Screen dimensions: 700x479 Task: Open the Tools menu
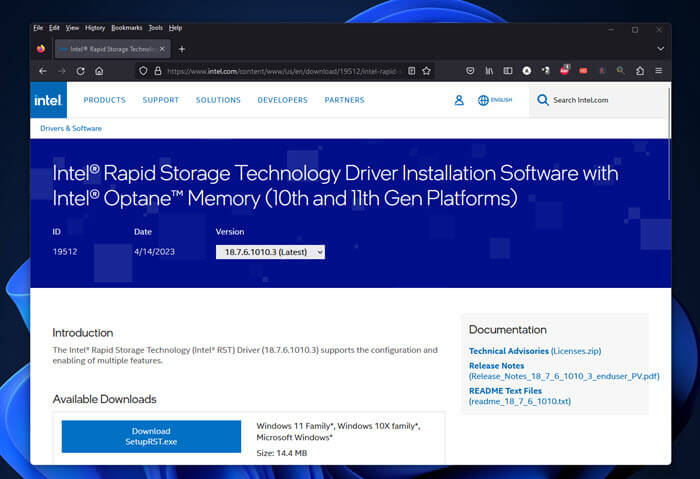point(155,28)
